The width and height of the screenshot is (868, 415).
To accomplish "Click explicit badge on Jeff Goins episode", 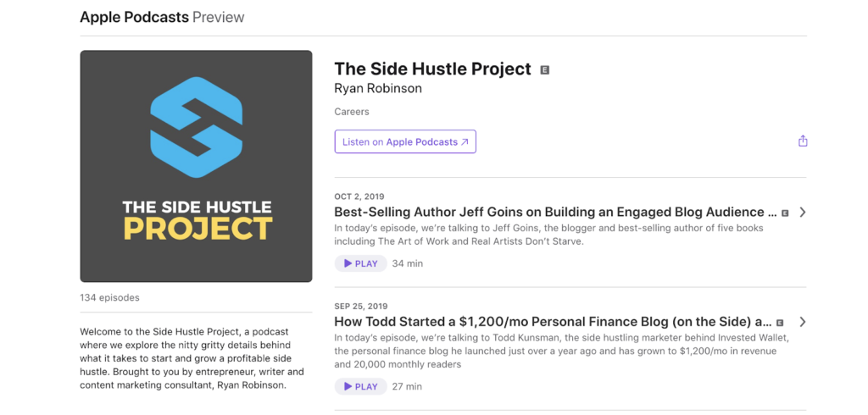I will pyautogui.click(x=785, y=213).
